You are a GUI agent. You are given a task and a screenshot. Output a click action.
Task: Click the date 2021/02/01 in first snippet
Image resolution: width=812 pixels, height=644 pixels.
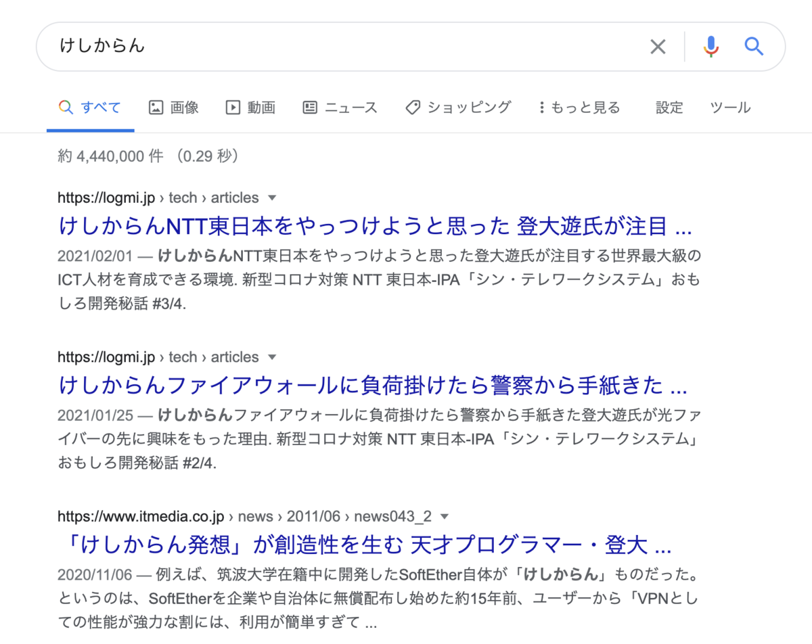[x=95, y=256]
